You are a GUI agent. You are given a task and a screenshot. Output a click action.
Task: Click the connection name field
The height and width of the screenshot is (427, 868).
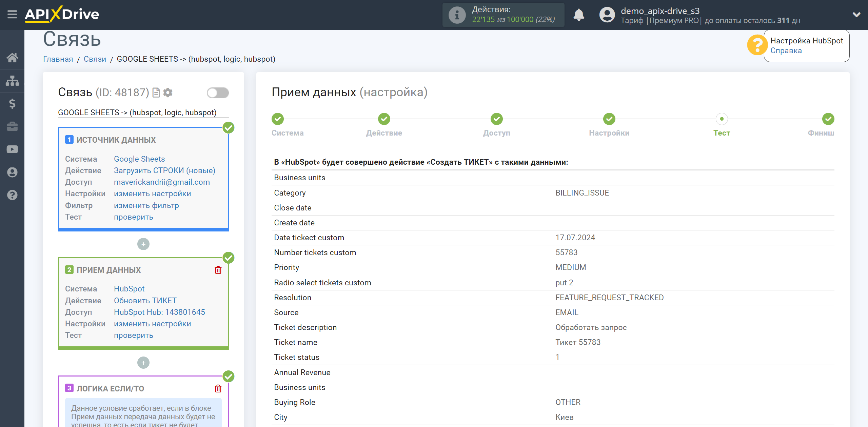click(x=143, y=113)
